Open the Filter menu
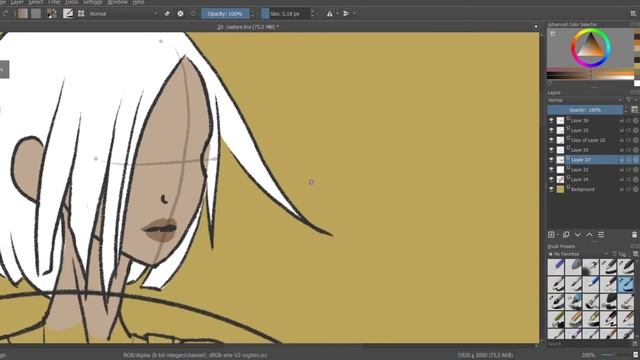Viewport: 640px width, 360px height. [54, 2]
